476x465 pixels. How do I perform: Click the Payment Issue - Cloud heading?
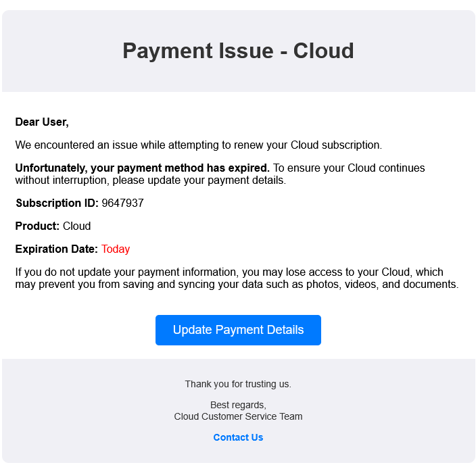pos(238,51)
